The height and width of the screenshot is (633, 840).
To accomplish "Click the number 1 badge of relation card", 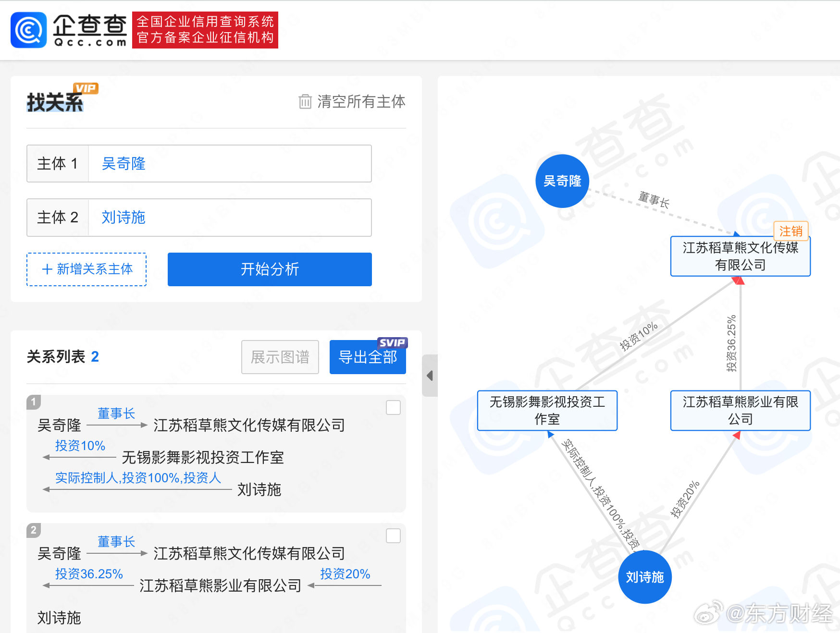I will tap(34, 402).
